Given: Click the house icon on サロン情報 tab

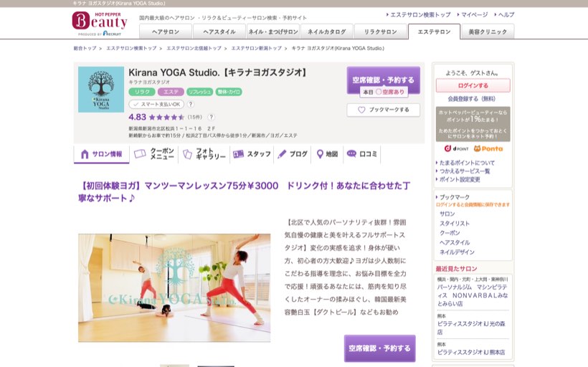Looking at the screenshot, I should click(x=85, y=154).
